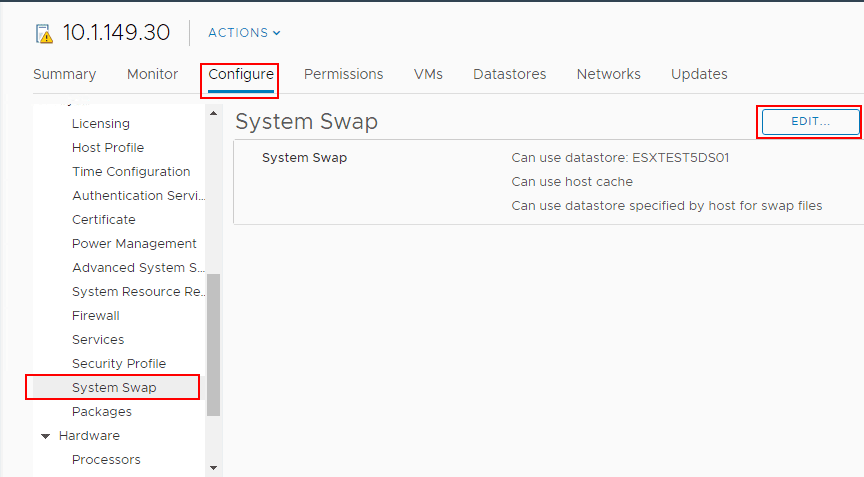864x477 pixels.
Task: Select Licensing in the sidebar
Action: [x=101, y=124]
